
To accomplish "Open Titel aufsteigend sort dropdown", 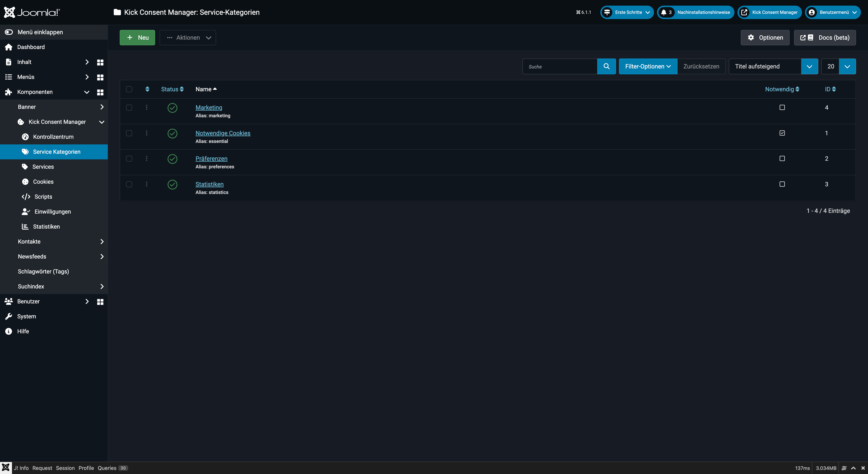I will [773, 66].
